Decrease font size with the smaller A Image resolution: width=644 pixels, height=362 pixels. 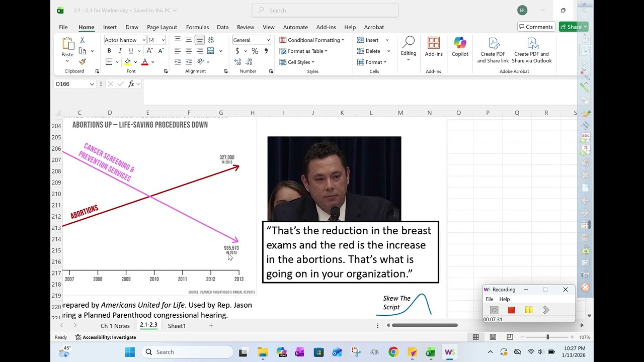tap(160, 51)
